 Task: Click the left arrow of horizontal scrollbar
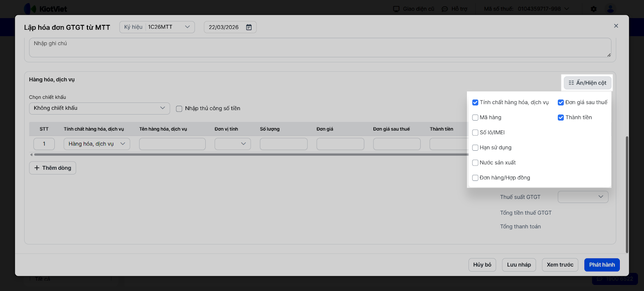pyautogui.click(x=31, y=154)
